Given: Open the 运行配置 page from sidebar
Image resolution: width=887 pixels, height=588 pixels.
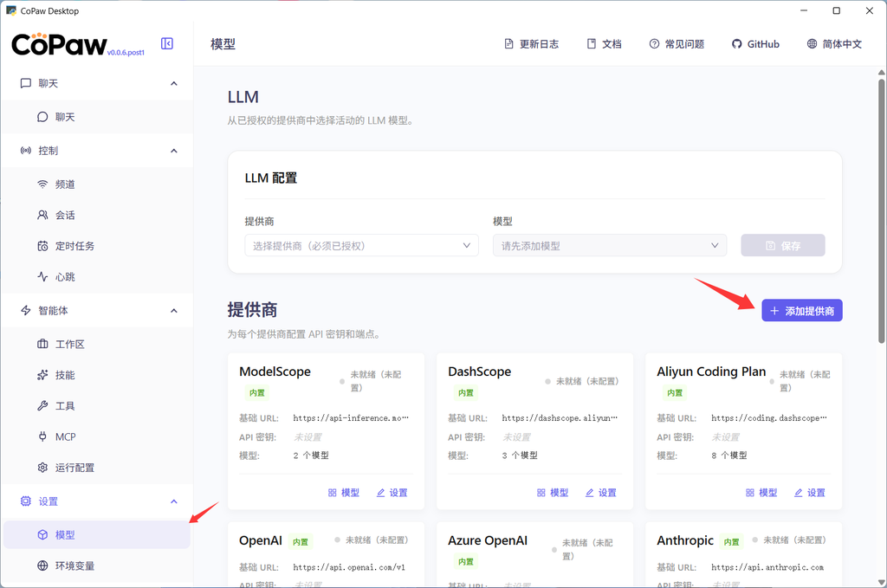Looking at the screenshot, I should pyautogui.click(x=97, y=468).
